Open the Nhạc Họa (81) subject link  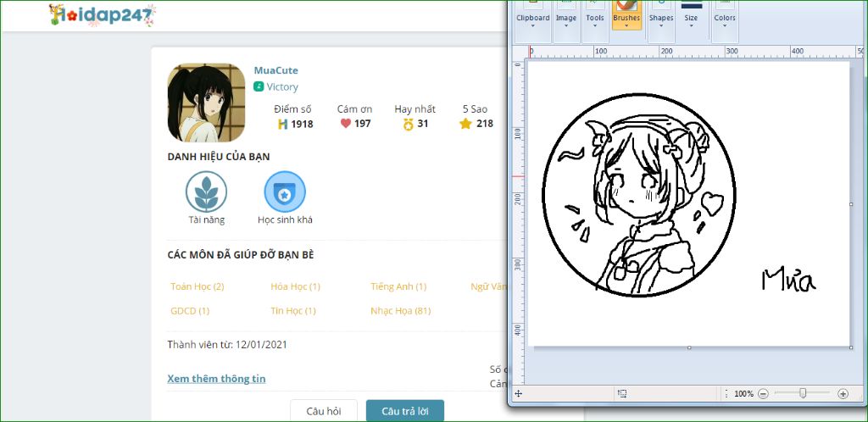point(401,311)
